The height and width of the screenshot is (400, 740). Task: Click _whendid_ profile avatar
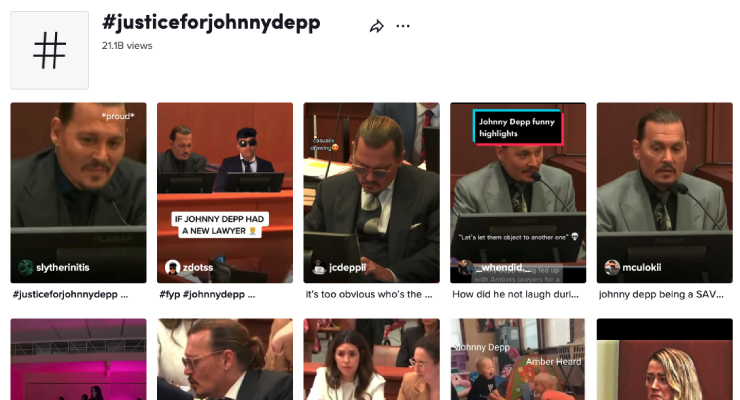465,267
